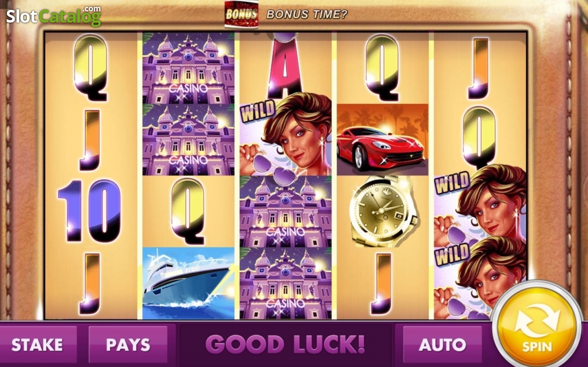588x367 pixels.
Task: Click the red sports car symbol
Action: click(382, 139)
